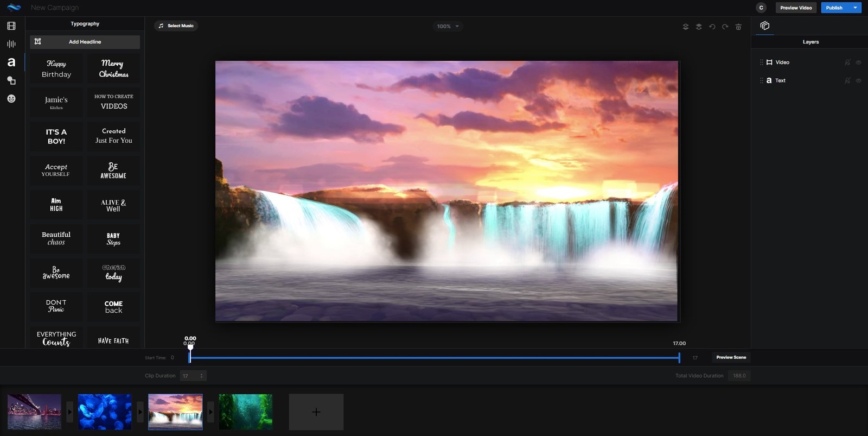Image resolution: width=868 pixels, height=436 pixels.
Task: Click the timeline playhead marker at 0.00
Action: [190, 347]
